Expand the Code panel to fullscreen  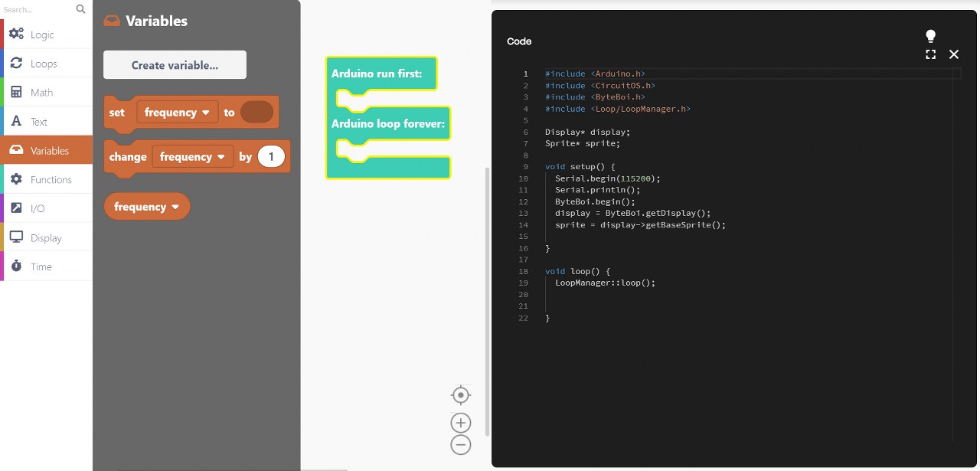(x=931, y=54)
